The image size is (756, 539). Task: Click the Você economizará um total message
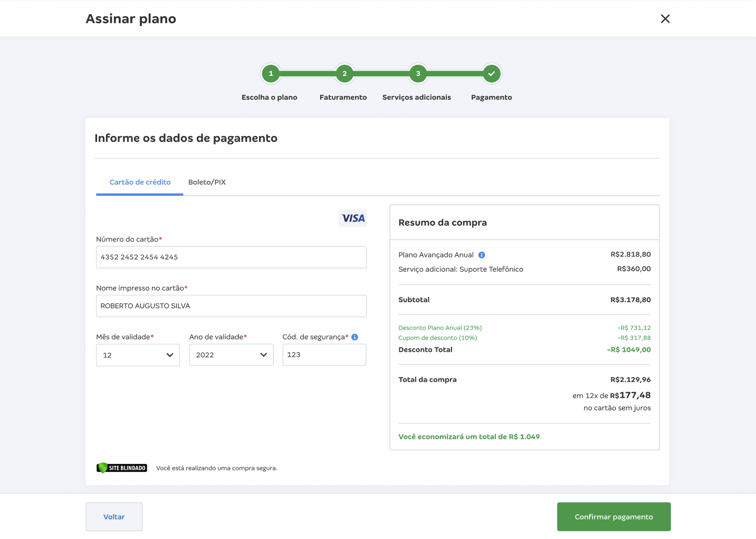469,437
